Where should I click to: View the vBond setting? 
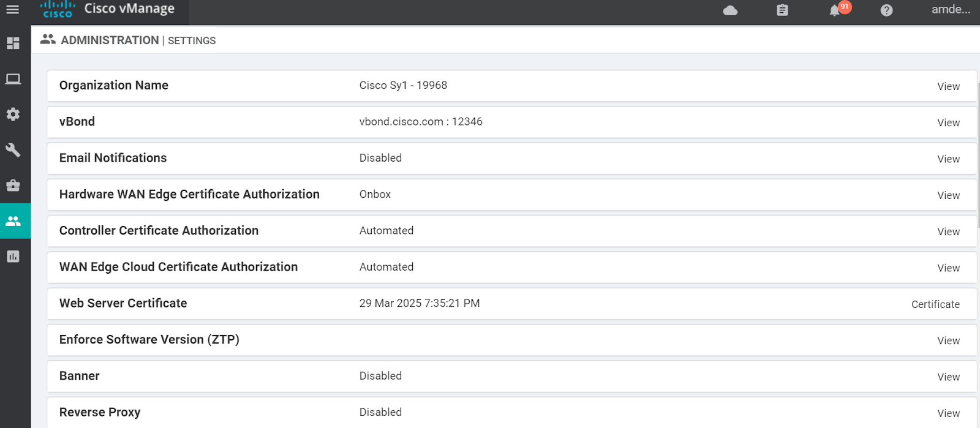pos(948,122)
